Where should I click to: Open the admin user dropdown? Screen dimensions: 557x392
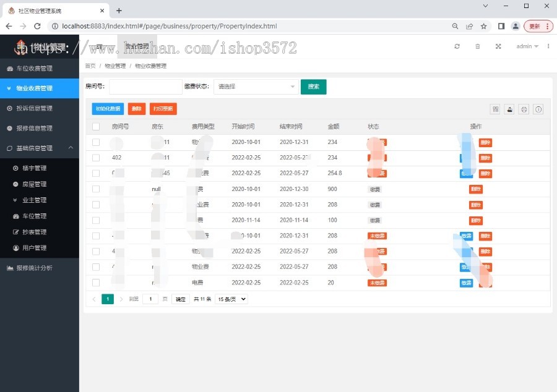tap(527, 46)
